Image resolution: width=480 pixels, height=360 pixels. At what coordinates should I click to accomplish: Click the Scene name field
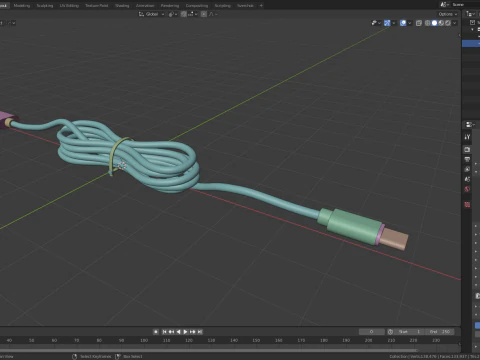click(x=465, y=4)
